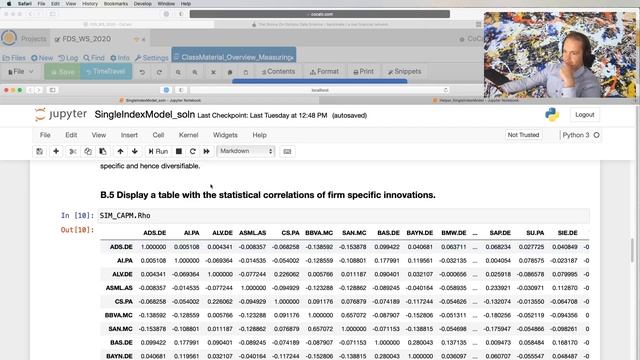Image resolution: width=640 pixels, height=360 pixels.
Task: Click the ADS.DE column header
Action: [x=154, y=233]
